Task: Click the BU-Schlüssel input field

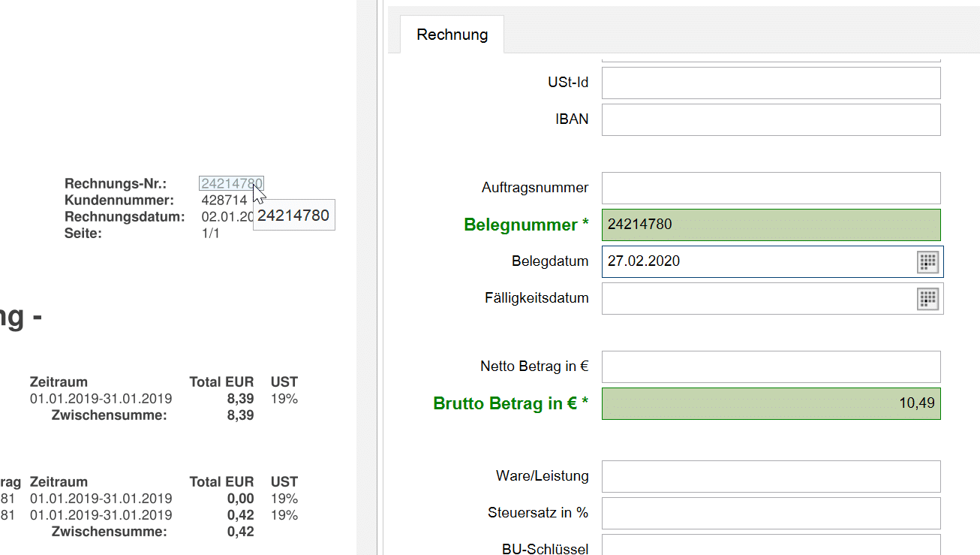Action: coord(771,546)
